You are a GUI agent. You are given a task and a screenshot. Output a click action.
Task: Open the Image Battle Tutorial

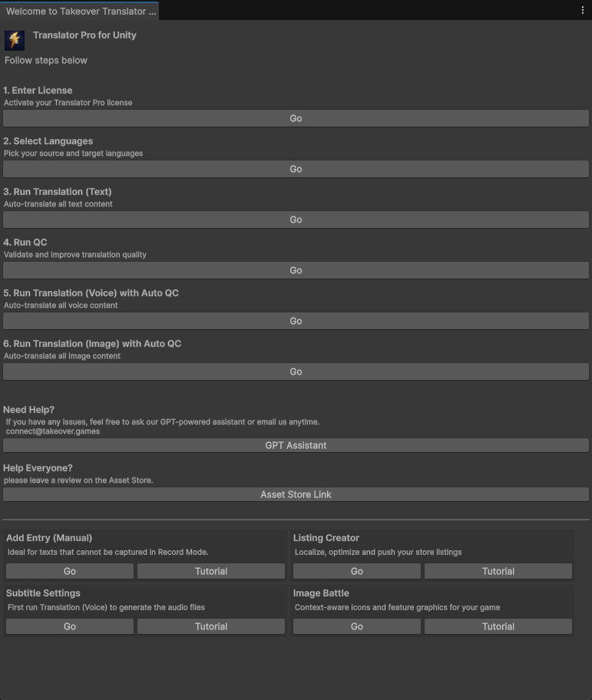(498, 626)
